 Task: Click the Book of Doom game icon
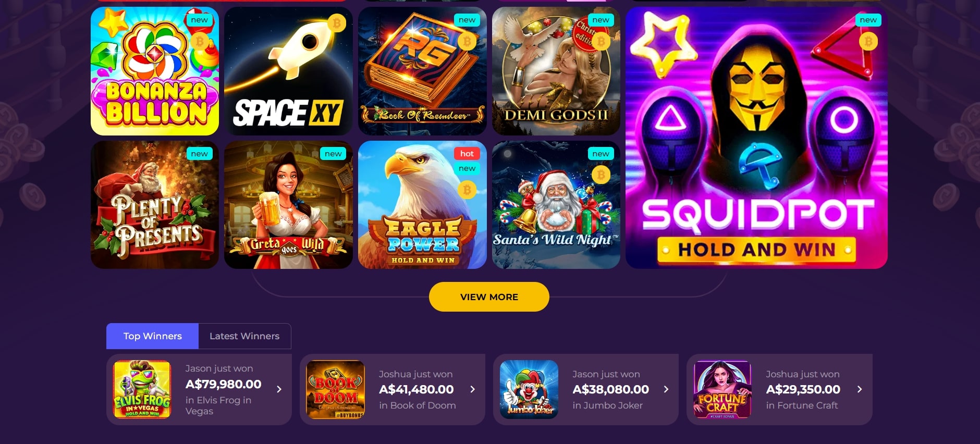336,389
